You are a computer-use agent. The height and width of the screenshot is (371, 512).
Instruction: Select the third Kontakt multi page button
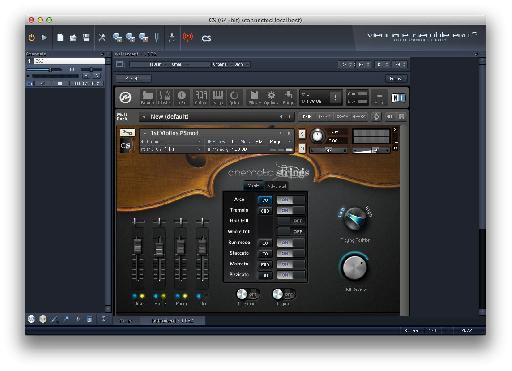[x=342, y=116]
